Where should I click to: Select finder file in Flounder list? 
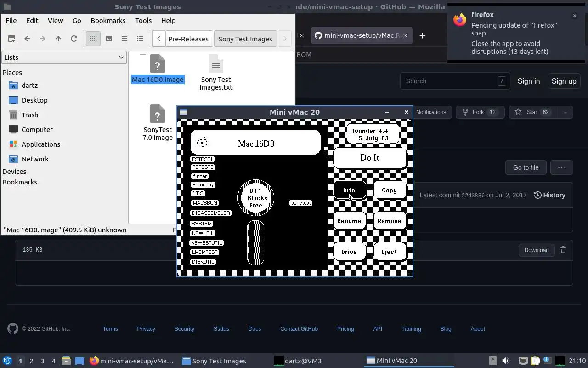pyautogui.click(x=200, y=176)
